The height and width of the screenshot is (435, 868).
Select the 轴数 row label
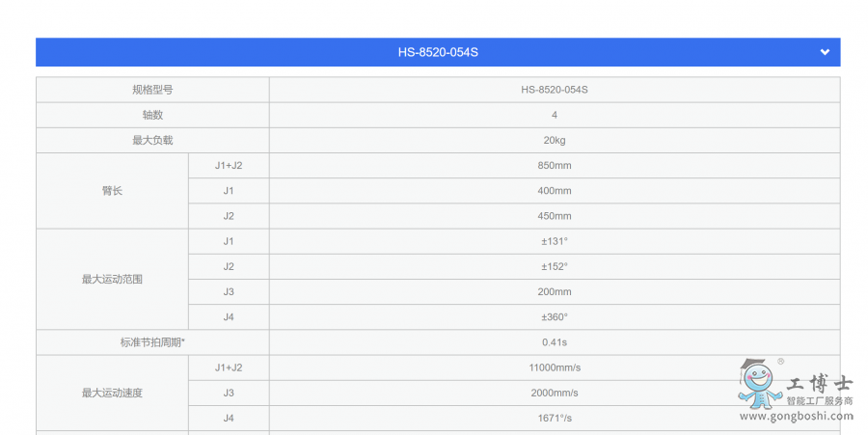click(x=152, y=115)
